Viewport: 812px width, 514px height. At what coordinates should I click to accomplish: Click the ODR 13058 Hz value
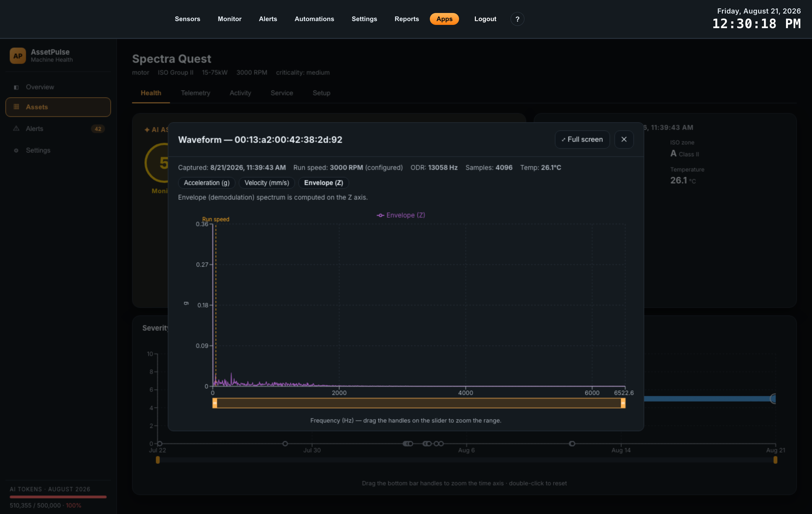(443, 167)
